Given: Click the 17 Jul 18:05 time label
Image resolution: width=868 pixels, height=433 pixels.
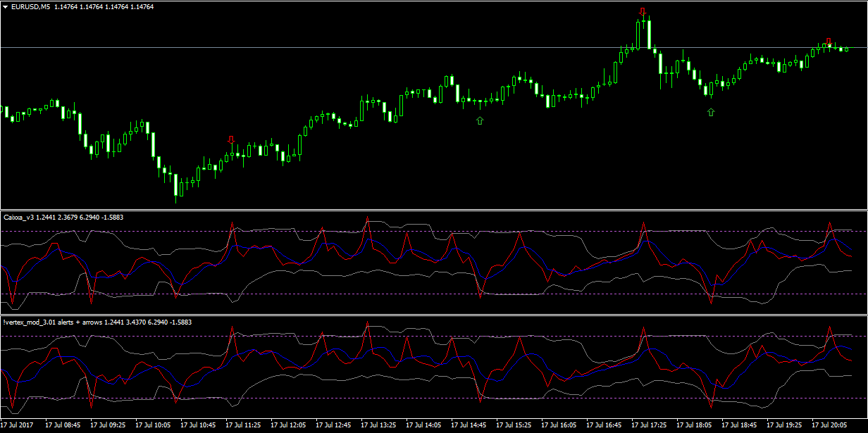Looking at the screenshot, I should (x=694, y=425).
